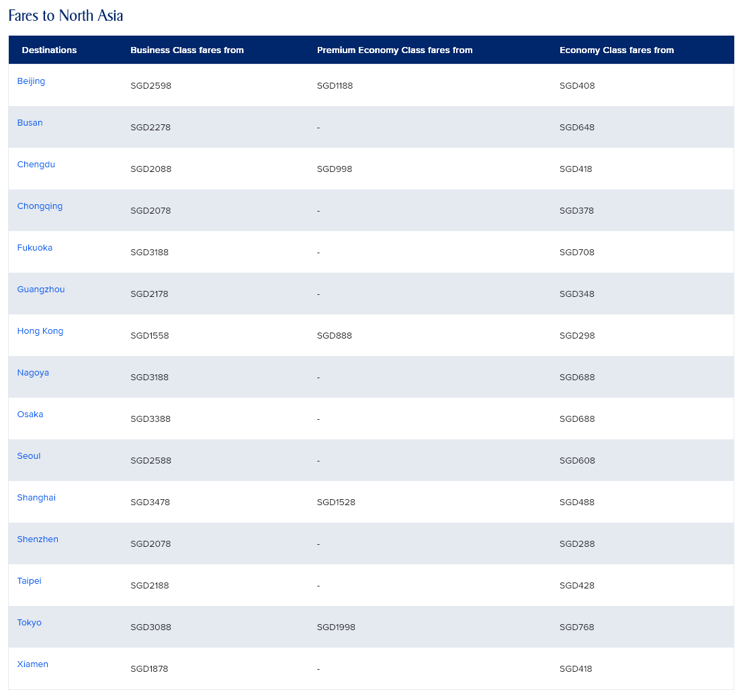Open the Beijing destination link
741x700 pixels.
click(31, 81)
